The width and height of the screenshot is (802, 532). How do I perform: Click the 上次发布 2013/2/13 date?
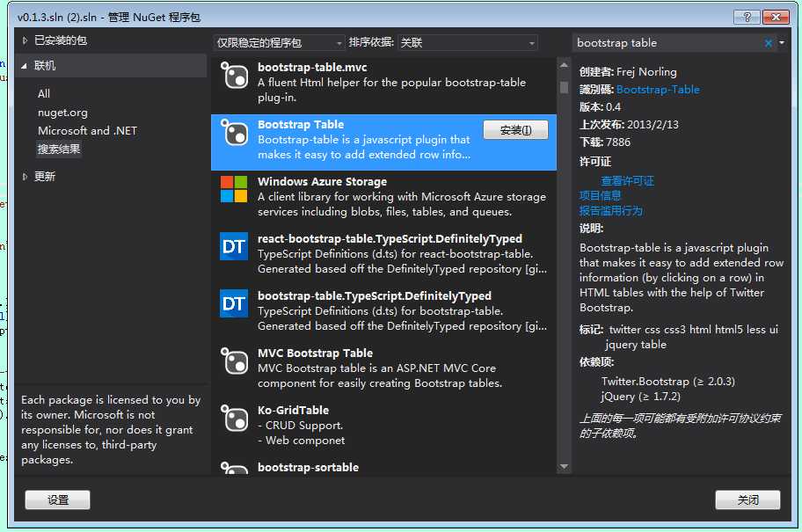click(653, 125)
